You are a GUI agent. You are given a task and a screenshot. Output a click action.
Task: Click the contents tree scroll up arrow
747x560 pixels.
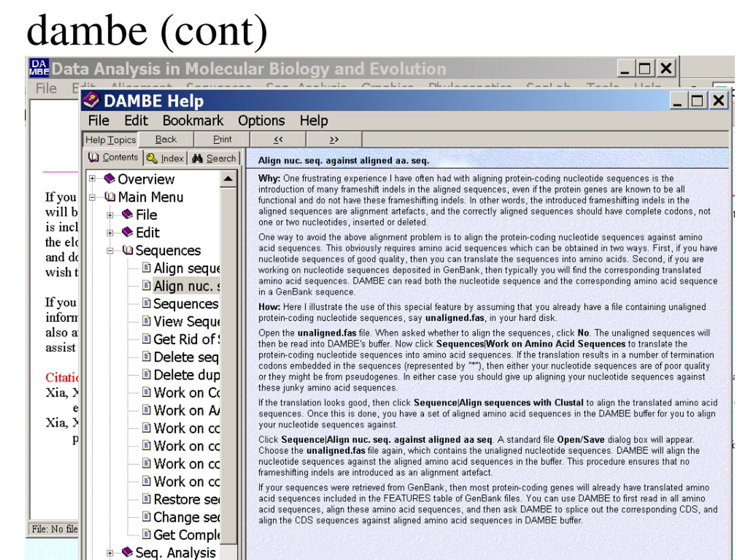click(228, 179)
